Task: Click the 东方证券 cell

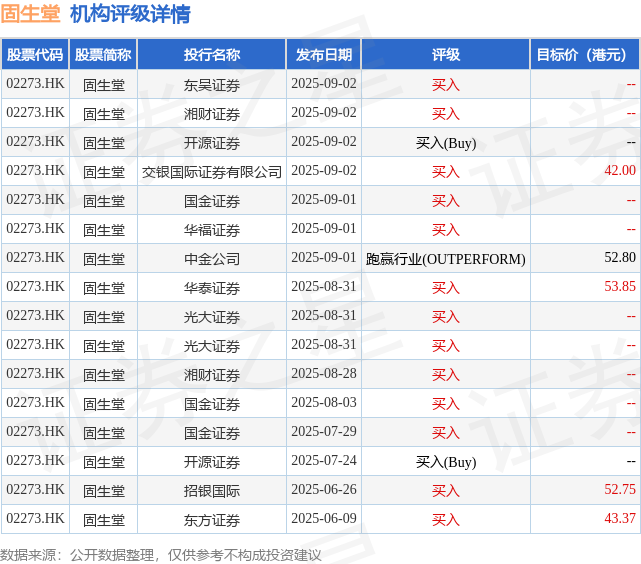Action: tap(212, 520)
